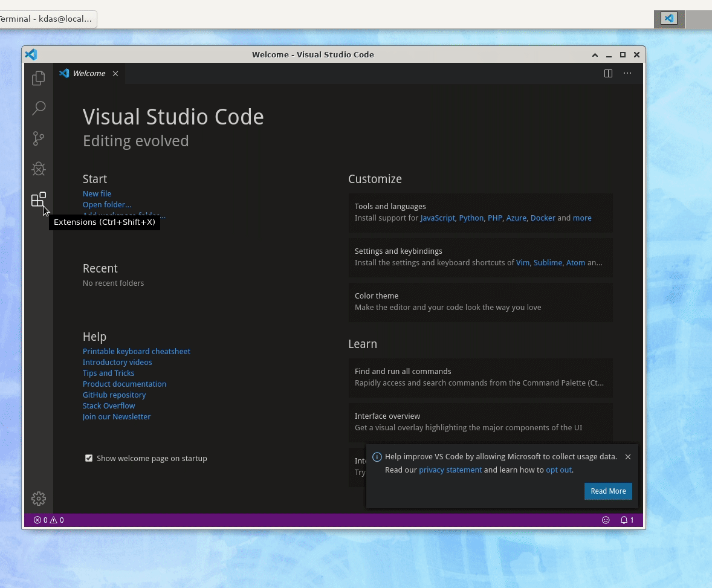
Task: Click the 'No recent folders' text
Action: pyautogui.click(x=113, y=283)
